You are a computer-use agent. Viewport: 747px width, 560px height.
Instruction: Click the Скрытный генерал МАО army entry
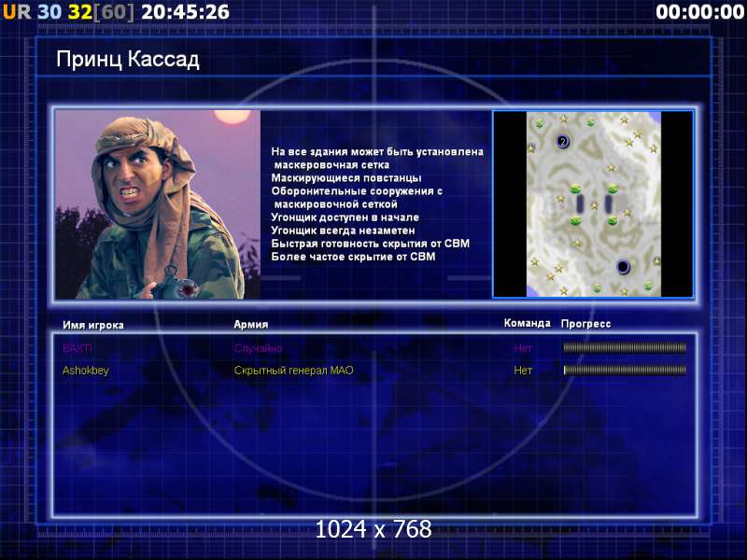[x=293, y=371]
